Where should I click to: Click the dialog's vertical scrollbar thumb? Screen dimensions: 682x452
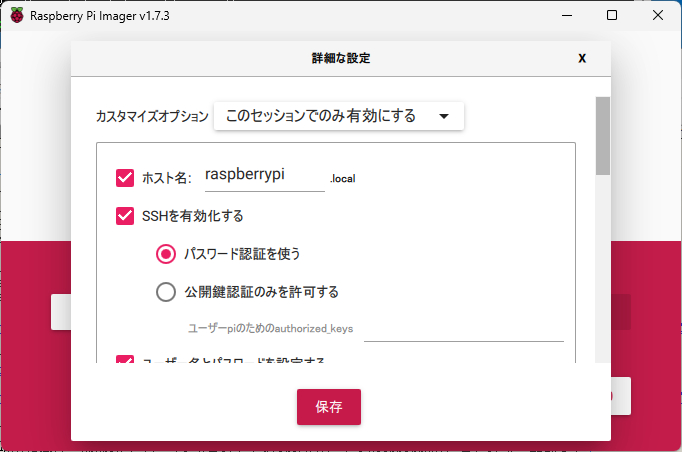pyautogui.click(x=603, y=136)
